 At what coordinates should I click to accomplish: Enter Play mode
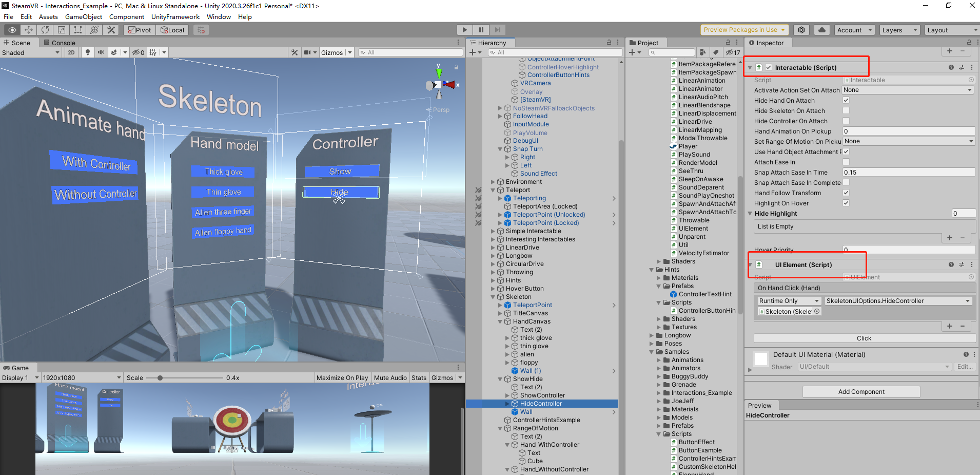coord(464,30)
